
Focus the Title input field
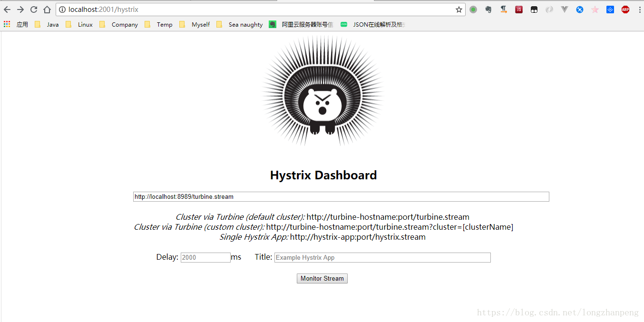(x=382, y=257)
